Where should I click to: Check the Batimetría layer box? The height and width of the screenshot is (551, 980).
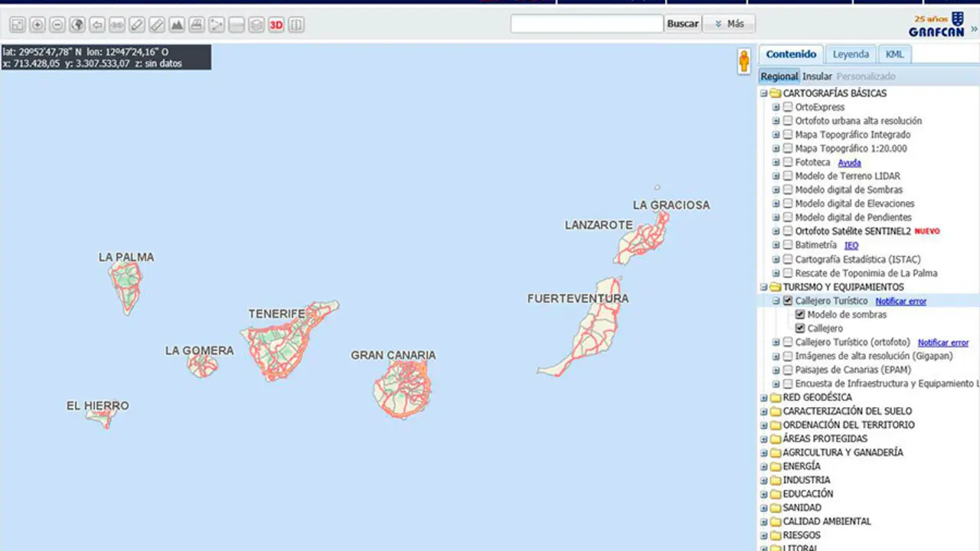[788, 245]
